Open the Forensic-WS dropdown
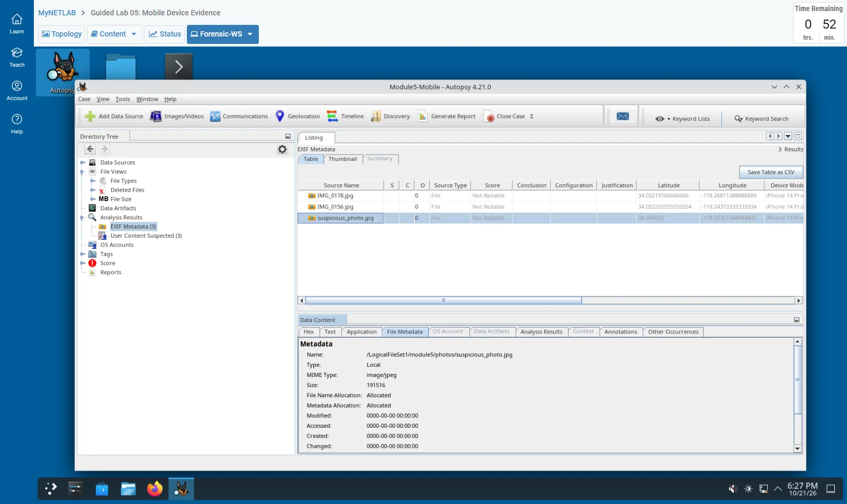The width and height of the screenshot is (847, 504). [223, 34]
